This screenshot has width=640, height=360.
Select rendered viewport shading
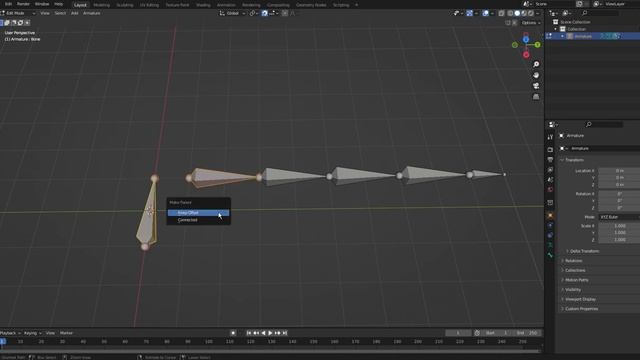coord(531,13)
